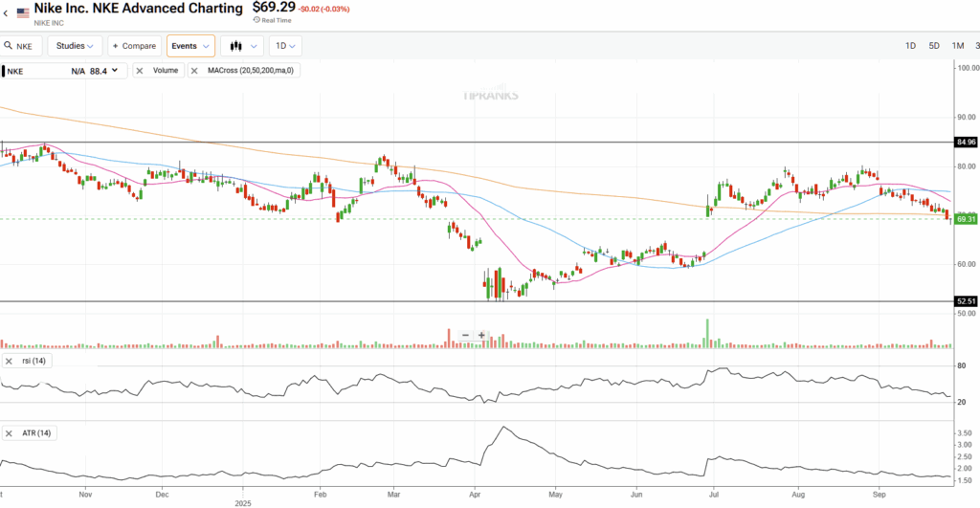Click the RSI 80 axis label
This screenshot has width=980, height=508.
pos(961,366)
